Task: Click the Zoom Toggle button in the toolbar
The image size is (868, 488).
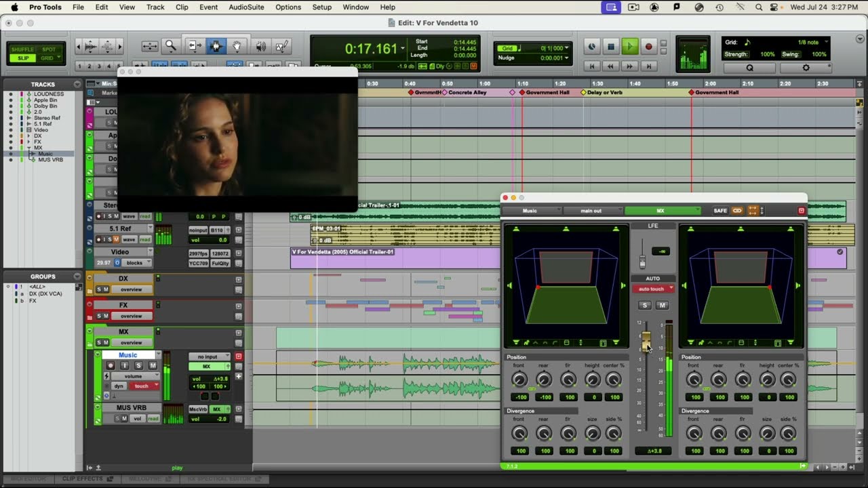Action: pos(150,46)
